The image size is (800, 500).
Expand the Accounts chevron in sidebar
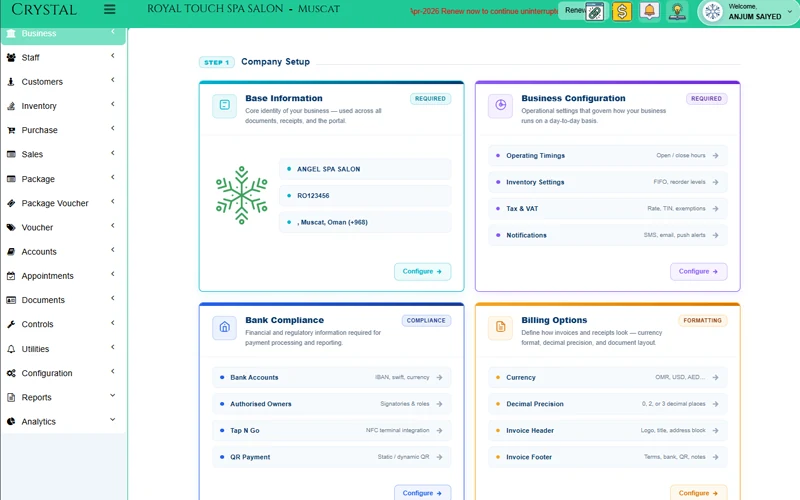pos(113,250)
